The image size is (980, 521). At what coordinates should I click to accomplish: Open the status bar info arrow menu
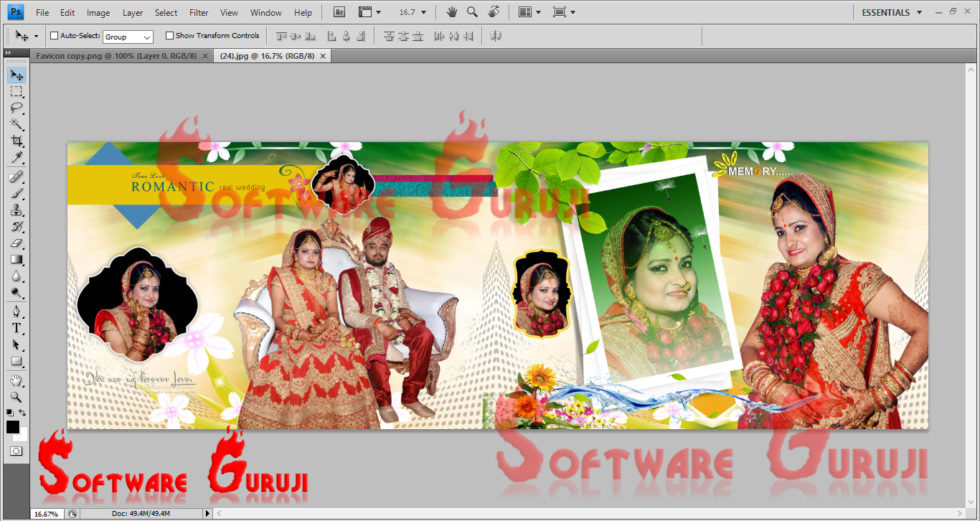point(208,514)
